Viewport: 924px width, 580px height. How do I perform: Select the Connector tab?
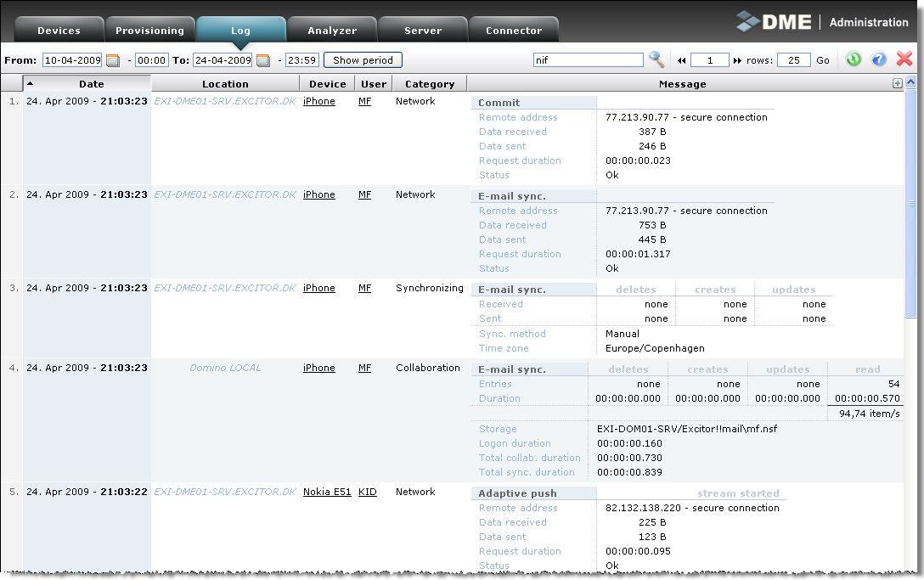[x=514, y=31]
